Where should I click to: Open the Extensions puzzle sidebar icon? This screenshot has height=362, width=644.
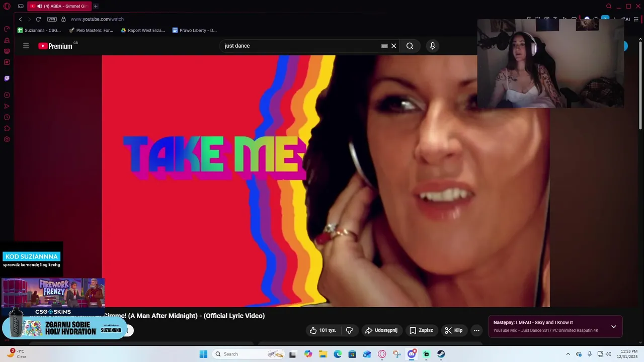point(7,128)
